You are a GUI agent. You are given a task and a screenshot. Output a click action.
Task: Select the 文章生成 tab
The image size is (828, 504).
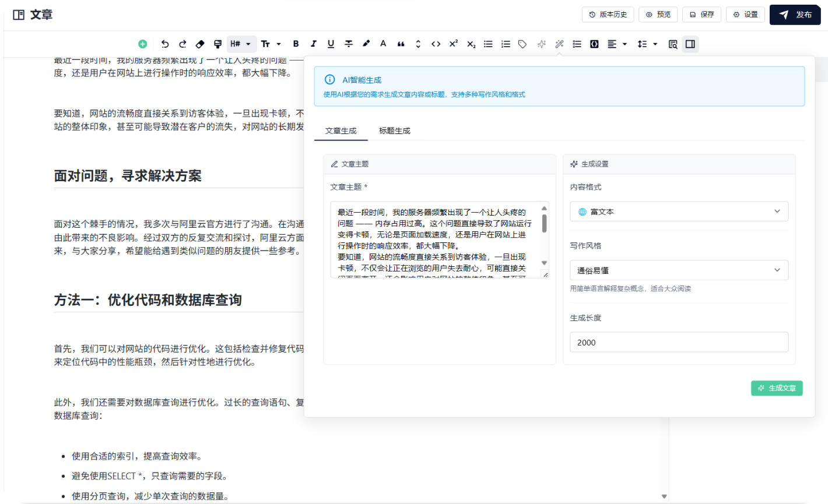click(341, 131)
